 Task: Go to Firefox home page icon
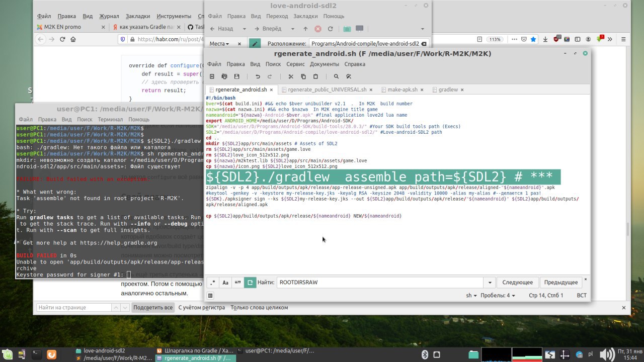73,39
